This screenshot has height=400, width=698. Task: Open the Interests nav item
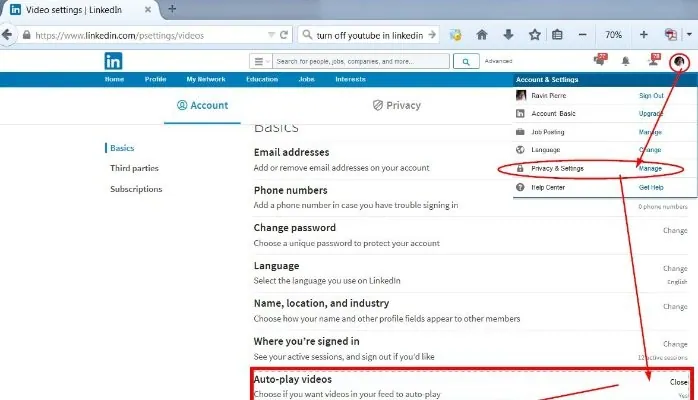(350, 79)
